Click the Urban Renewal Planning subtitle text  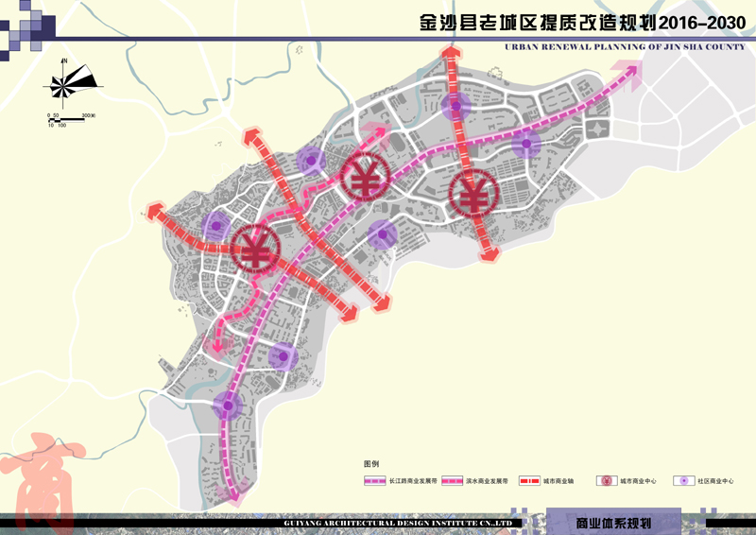point(626,45)
